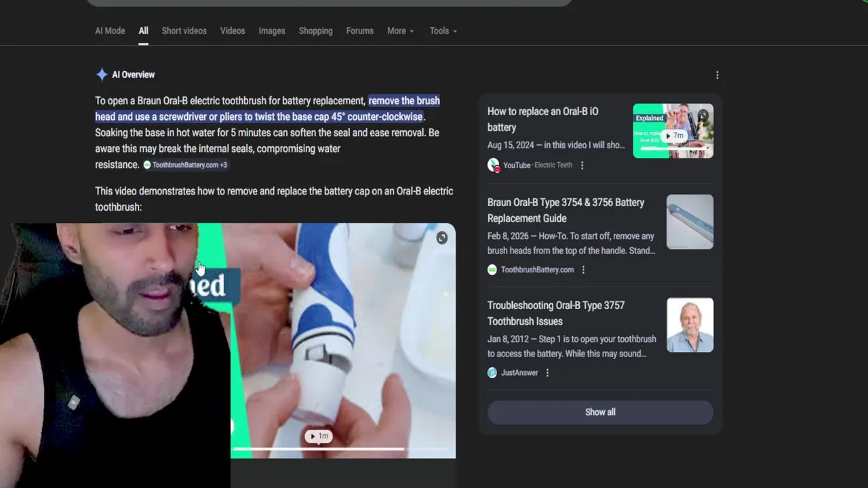Click the JustAnswer favicon
868x488 pixels.
pyautogui.click(x=492, y=373)
